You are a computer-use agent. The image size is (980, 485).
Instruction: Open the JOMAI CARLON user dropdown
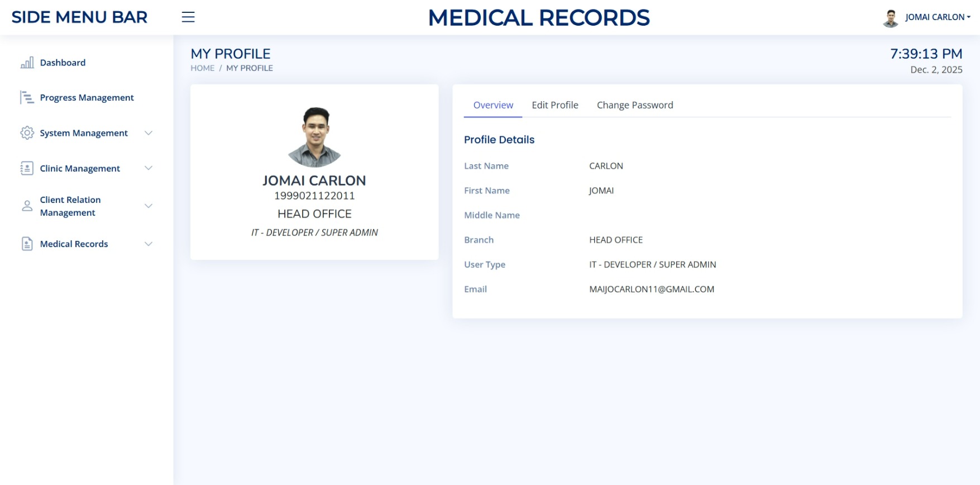point(937,17)
